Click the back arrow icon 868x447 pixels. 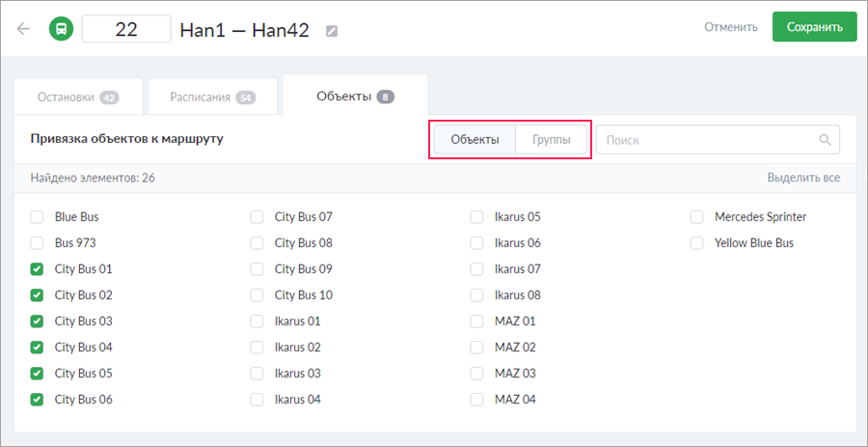coord(23,28)
